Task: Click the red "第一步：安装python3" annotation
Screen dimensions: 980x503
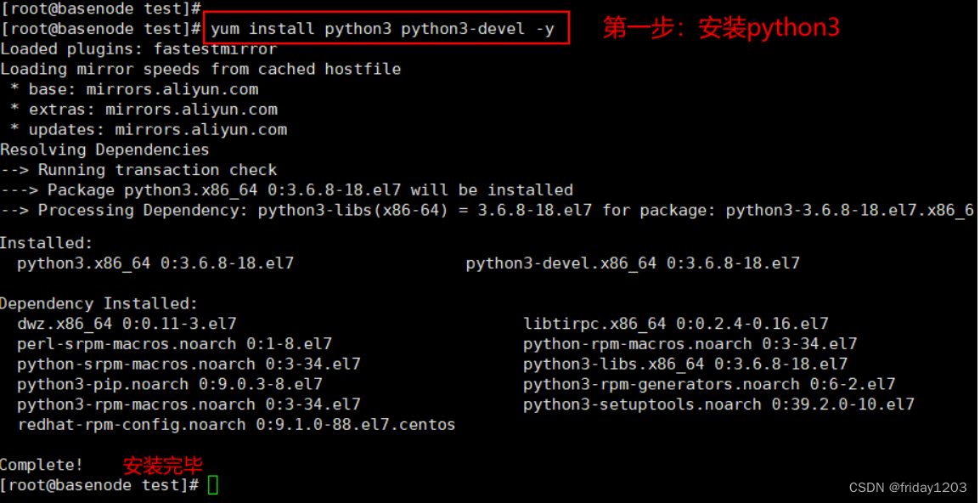Action: point(721,28)
